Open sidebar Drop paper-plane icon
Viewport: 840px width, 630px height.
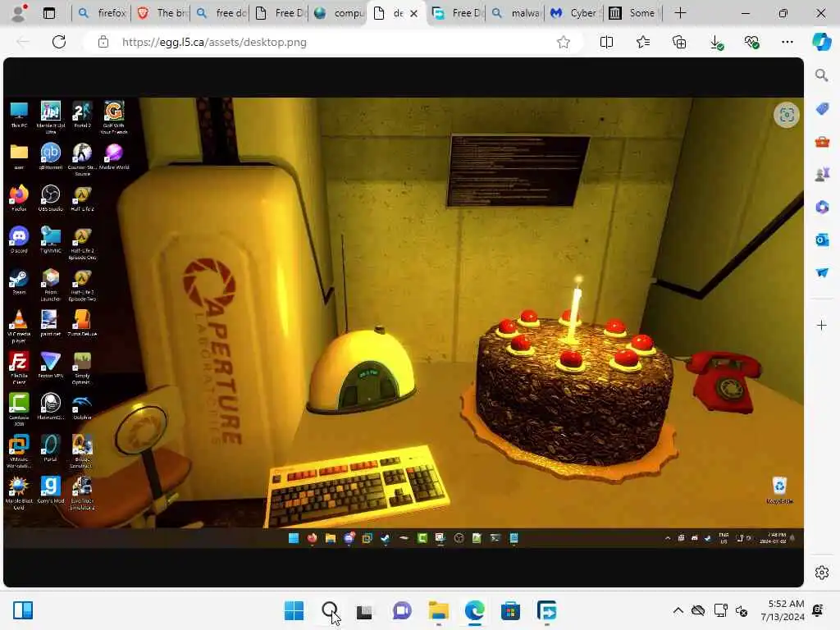click(x=822, y=272)
